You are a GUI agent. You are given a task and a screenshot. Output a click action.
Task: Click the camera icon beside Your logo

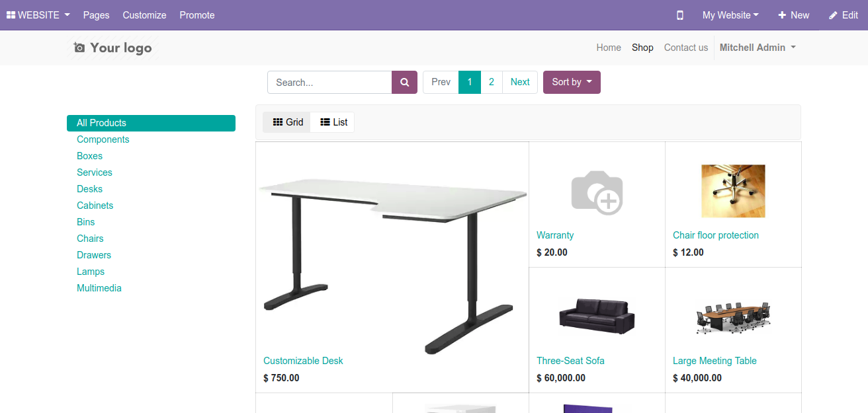pyautogui.click(x=79, y=48)
